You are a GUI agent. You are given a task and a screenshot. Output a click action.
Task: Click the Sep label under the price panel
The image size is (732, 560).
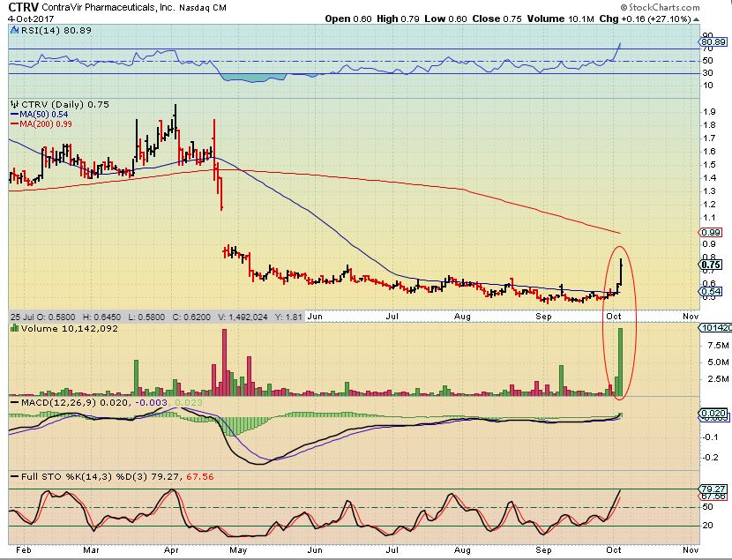[x=543, y=317]
